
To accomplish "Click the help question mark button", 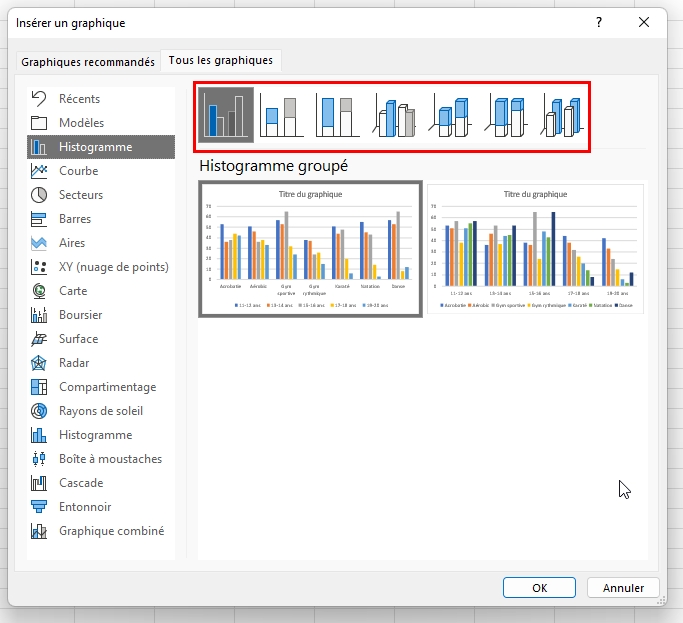I will click(x=598, y=22).
